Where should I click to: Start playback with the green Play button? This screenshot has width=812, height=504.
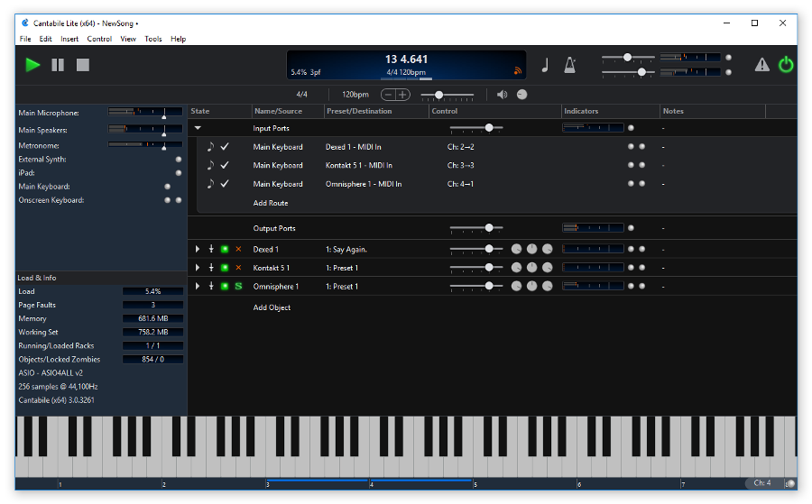pos(32,65)
